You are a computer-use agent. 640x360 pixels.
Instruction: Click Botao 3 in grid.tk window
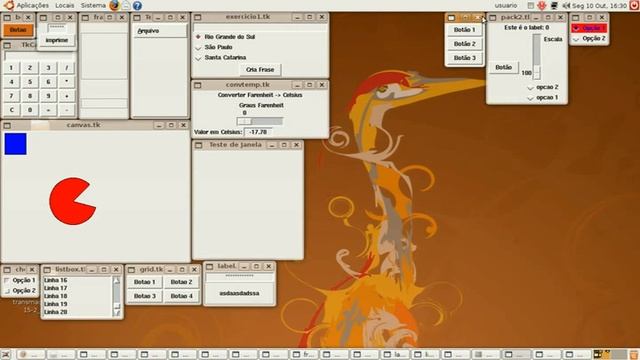pos(144,296)
